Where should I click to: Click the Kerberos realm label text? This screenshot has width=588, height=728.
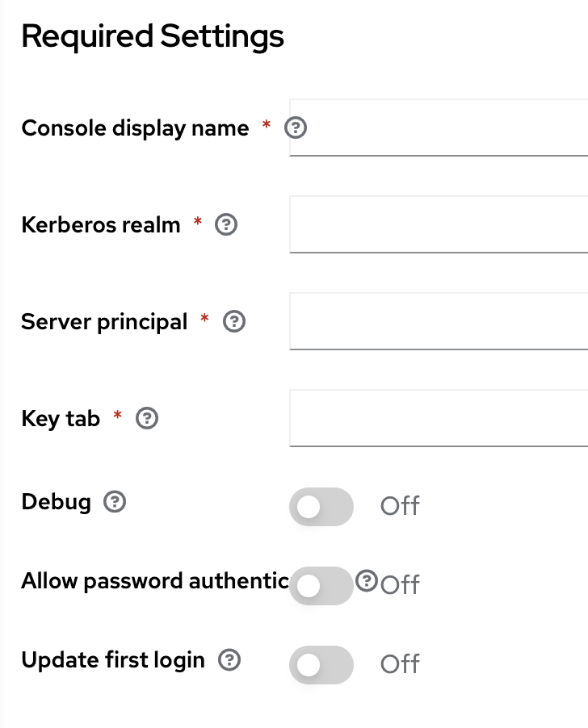click(x=102, y=225)
